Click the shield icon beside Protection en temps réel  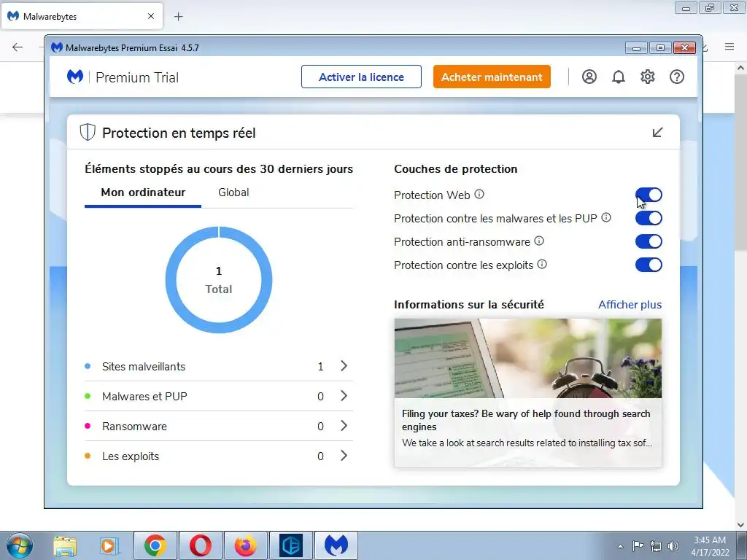pyautogui.click(x=88, y=133)
